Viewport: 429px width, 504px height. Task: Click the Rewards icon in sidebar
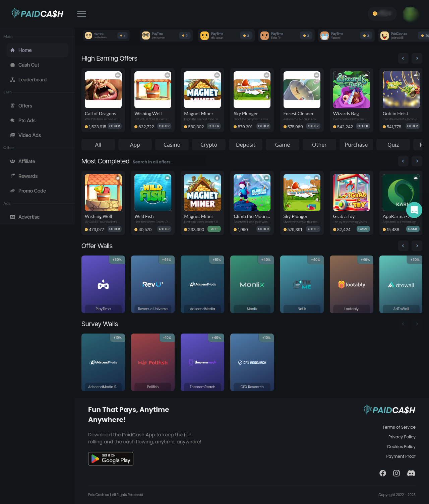(x=12, y=176)
